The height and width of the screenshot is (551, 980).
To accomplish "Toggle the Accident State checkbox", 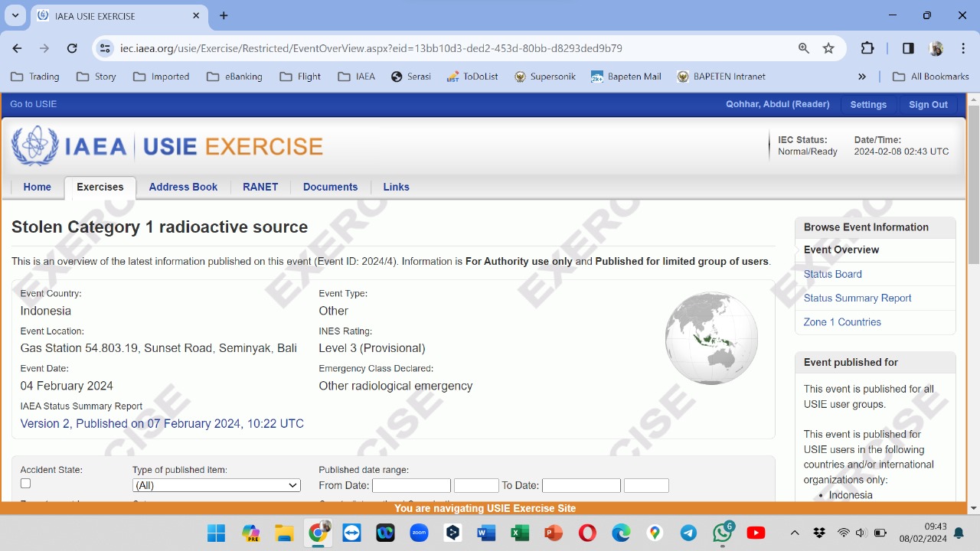I will [x=25, y=484].
